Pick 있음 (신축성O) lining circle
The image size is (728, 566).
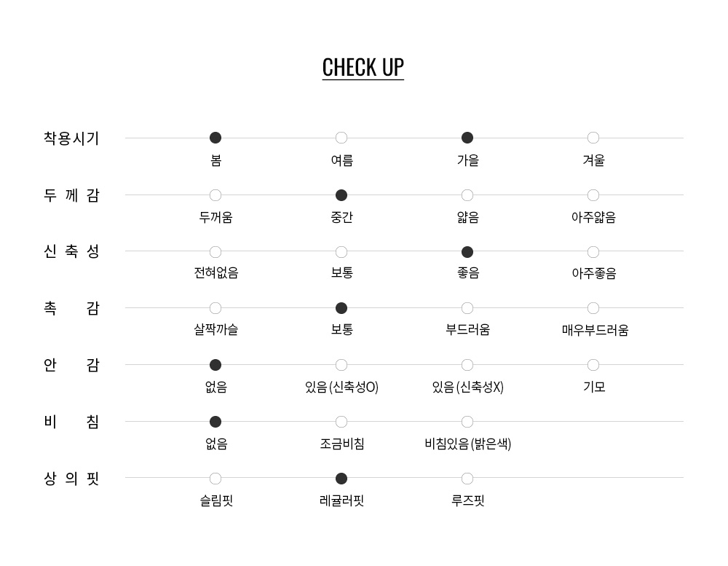click(x=341, y=365)
